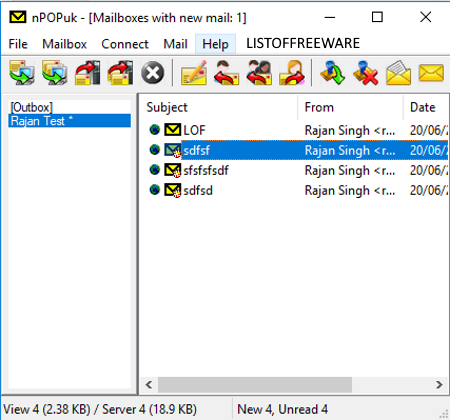Open the Mail menu
Image resolution: width=450 pixels, height=420 pixels.
click(x=175, y=44)
